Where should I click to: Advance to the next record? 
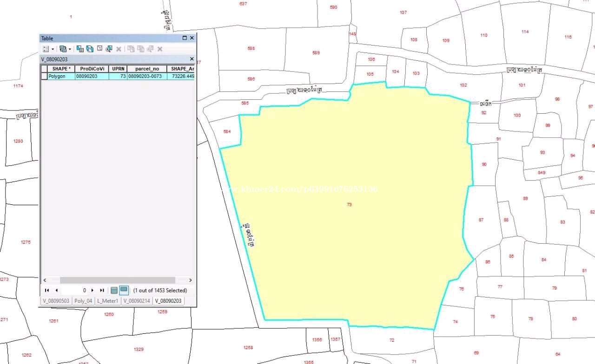(93, 290)
